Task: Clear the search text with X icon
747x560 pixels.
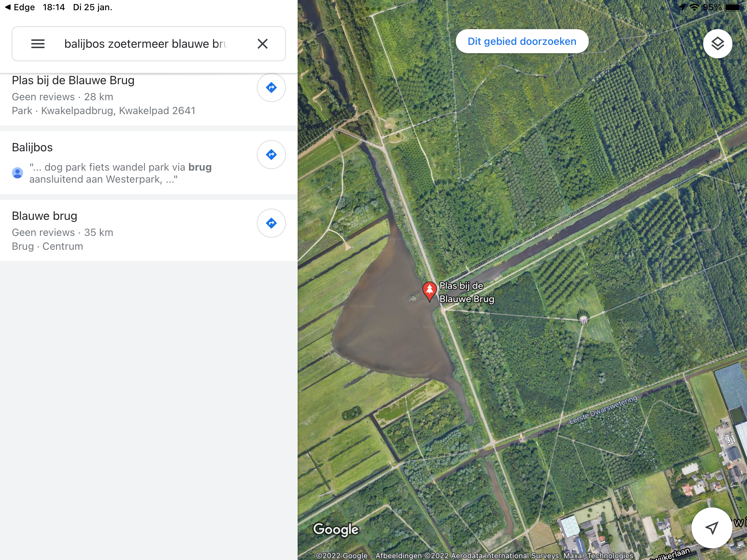Action: (x=263, y=44)
